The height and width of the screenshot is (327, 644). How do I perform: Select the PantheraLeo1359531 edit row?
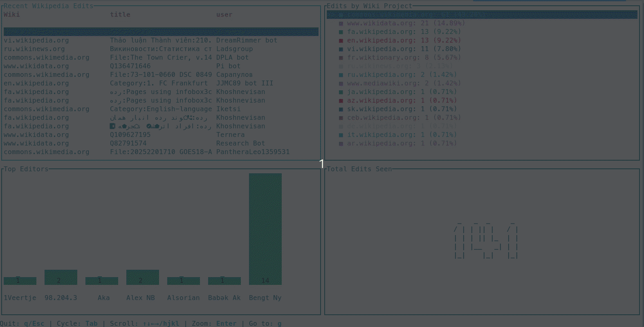coord(161,152)
